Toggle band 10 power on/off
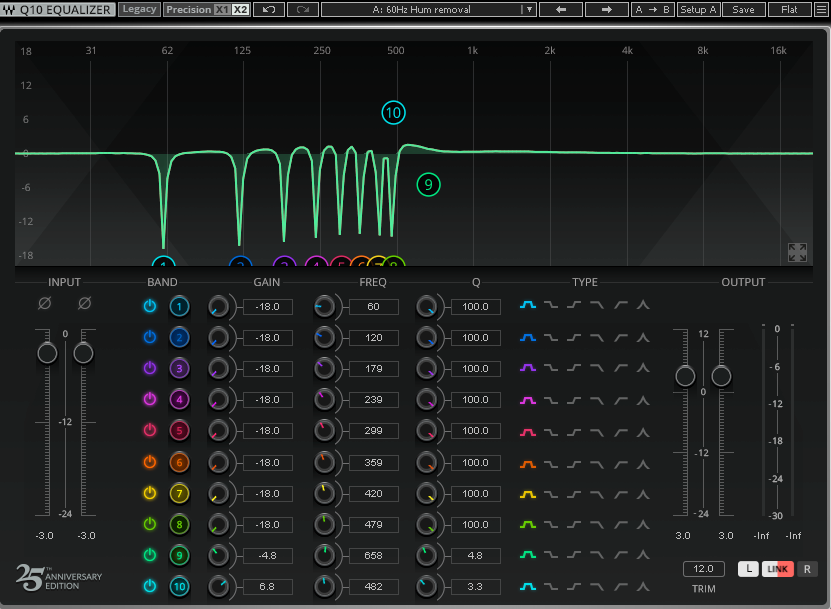Screen dimensions: 831x609 coord(150,586)
